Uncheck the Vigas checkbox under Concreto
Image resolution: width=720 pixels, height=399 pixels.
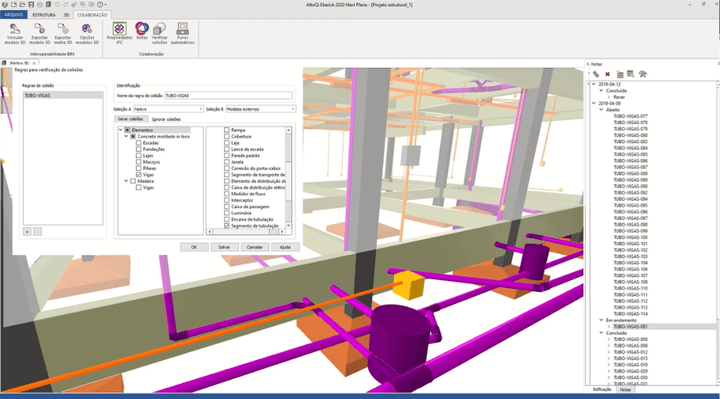[139, 175]
